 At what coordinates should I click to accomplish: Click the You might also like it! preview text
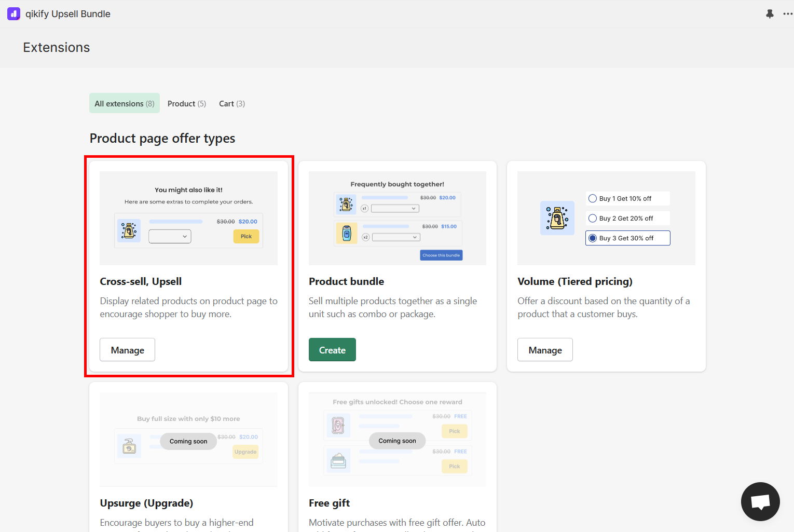pos(188,190)
